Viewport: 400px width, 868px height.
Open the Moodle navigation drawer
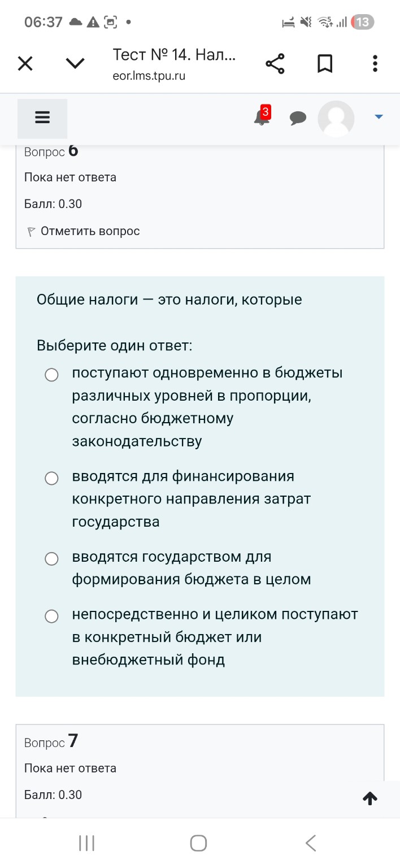point(42,118)
